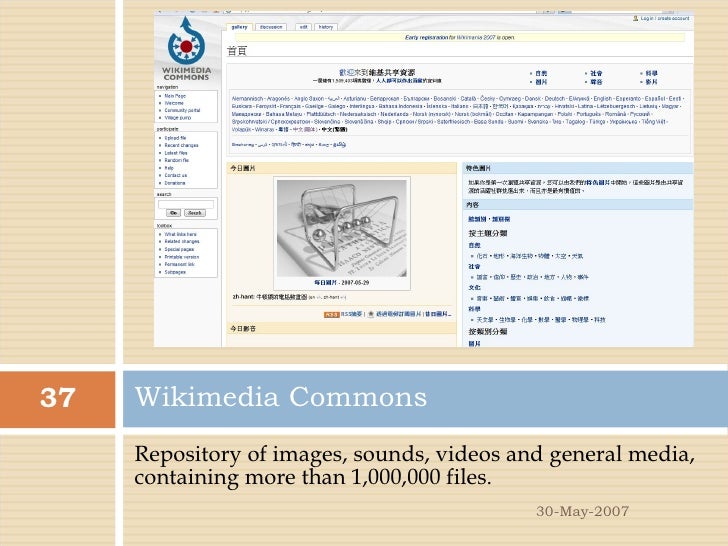Click the Random file link

coord(176,160)
